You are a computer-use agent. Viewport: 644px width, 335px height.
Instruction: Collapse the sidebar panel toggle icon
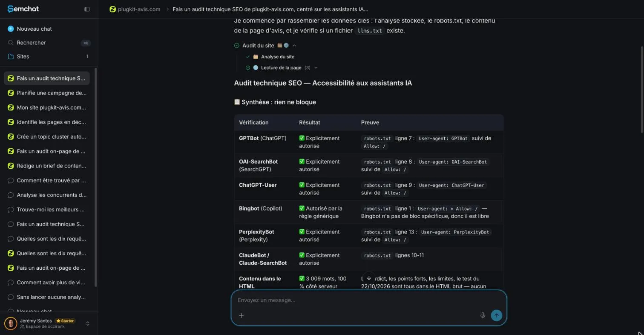click(x=87, y=9)
